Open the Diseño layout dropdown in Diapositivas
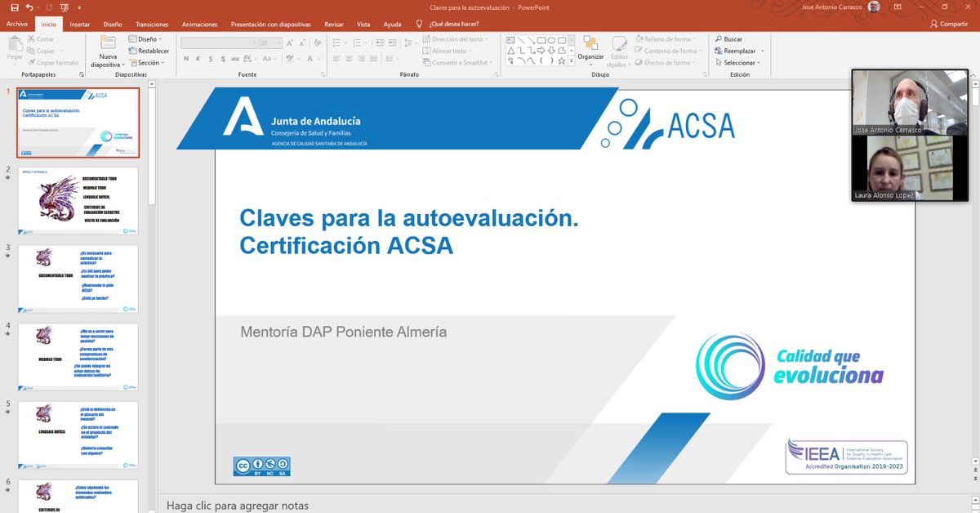980x513 pixels. [x=145, y=39]
